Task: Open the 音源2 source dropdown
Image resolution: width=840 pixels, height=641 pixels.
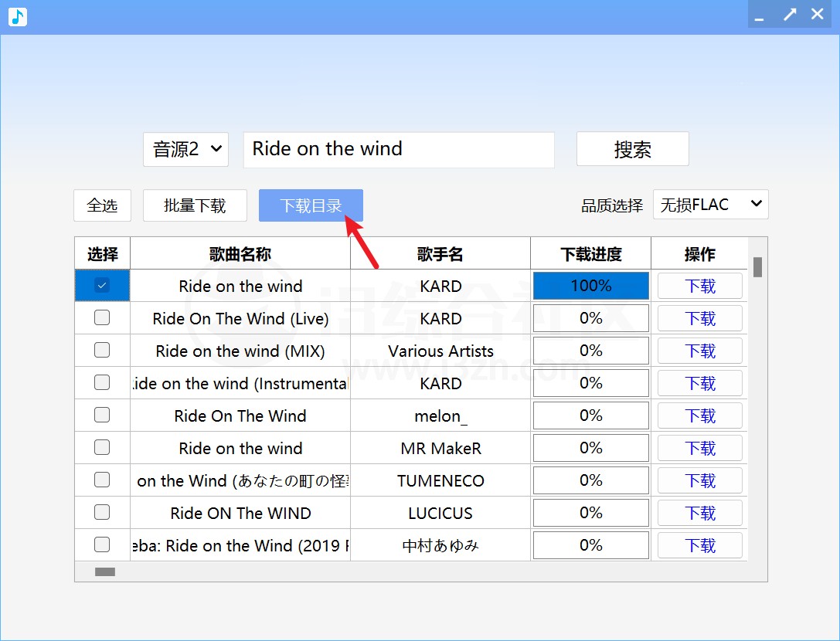Action: (186, 149)
